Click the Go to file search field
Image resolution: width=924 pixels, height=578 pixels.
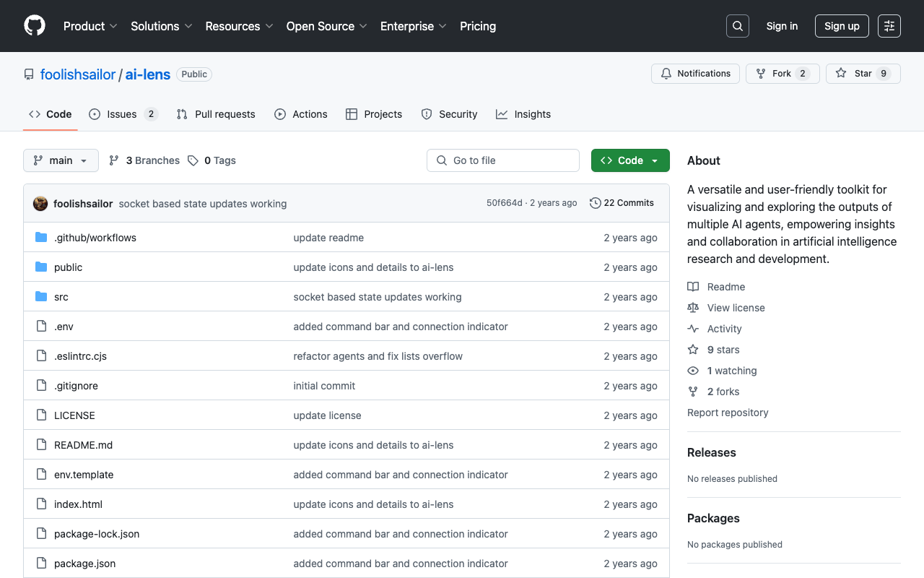pyautogui.click(x=503, y=160)
